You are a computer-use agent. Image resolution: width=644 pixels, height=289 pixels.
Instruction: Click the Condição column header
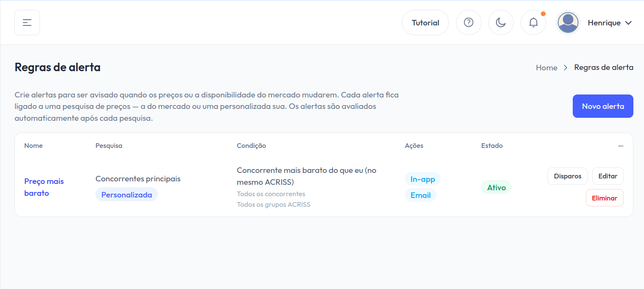[x=251, y=145]
